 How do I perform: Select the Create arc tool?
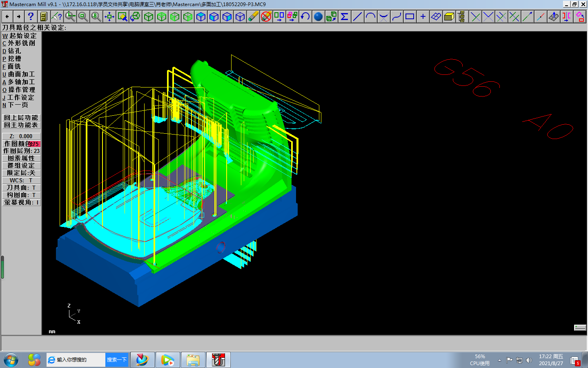[x=371, y=17]
